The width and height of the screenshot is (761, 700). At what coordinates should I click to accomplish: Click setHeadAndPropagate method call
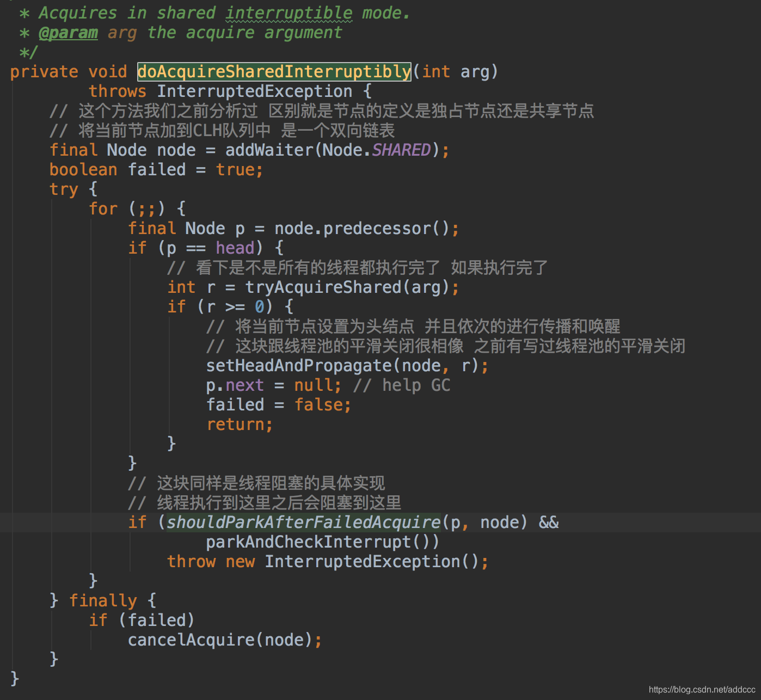(x=299, y=365)
